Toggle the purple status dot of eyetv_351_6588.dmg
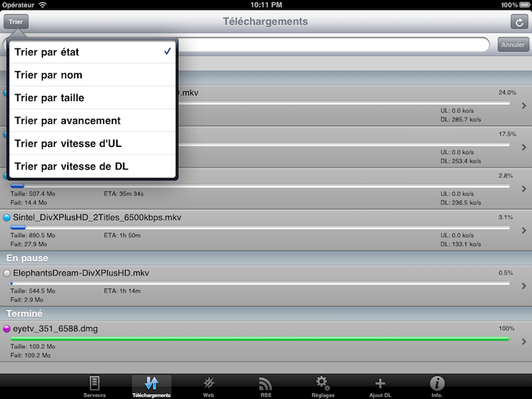532x399 pixels. click(7, 329)
